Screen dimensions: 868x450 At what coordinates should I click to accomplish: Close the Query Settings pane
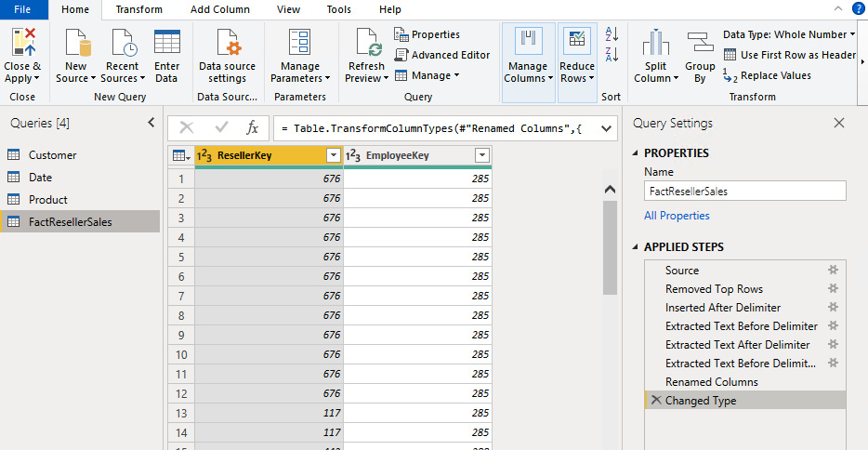pos(839,123)
